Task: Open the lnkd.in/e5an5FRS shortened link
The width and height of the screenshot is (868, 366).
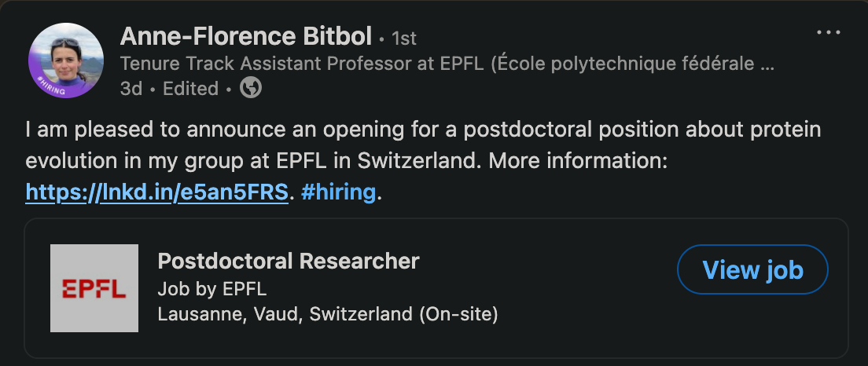Action: coord(156,192)
